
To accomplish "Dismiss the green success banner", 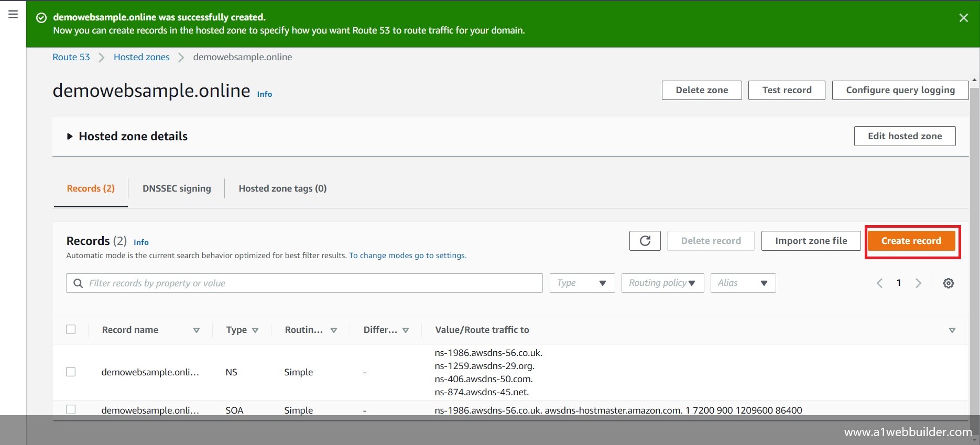I will (x=963, y=18).
